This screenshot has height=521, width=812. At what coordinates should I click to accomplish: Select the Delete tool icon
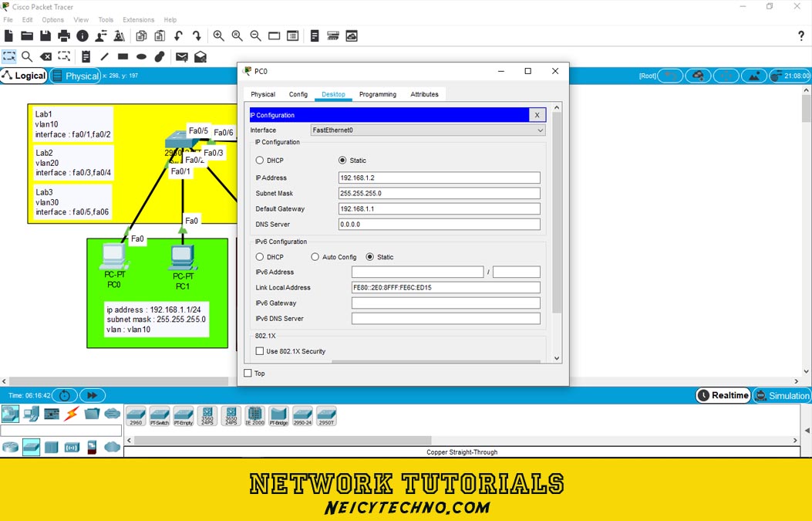point(45,56)
